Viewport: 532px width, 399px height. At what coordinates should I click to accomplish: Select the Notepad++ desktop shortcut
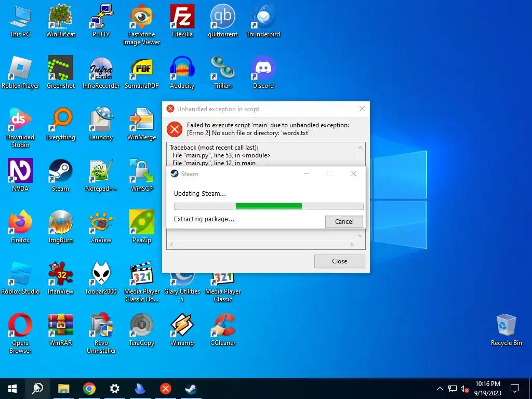[x=101, y=175]
